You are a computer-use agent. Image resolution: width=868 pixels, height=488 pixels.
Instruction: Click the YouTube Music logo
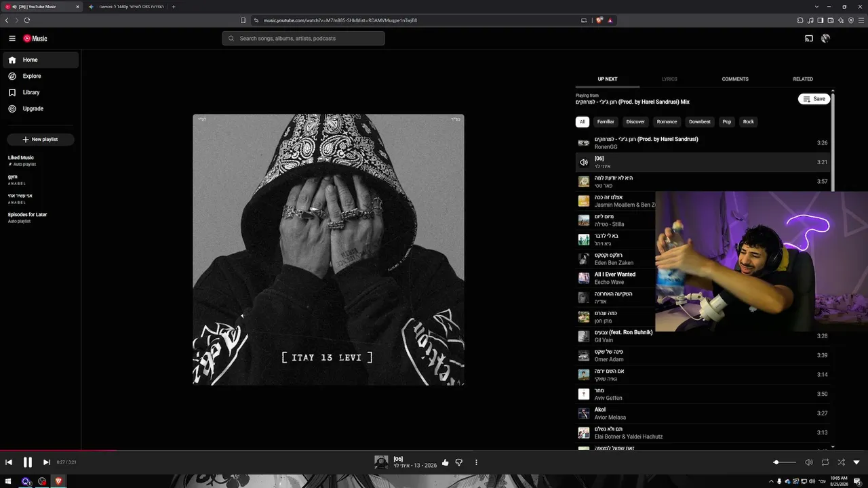click(x=35, y=39)
